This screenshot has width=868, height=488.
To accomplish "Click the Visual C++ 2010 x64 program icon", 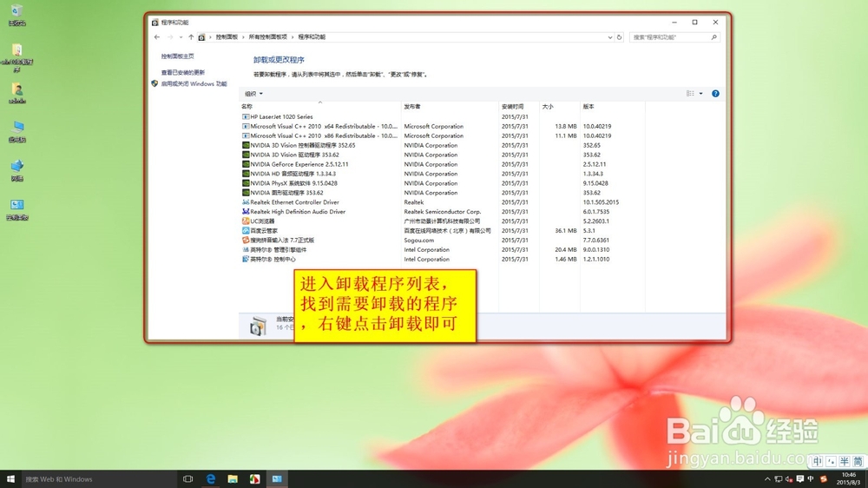I will pyautogui.click(x=246, y=126).
